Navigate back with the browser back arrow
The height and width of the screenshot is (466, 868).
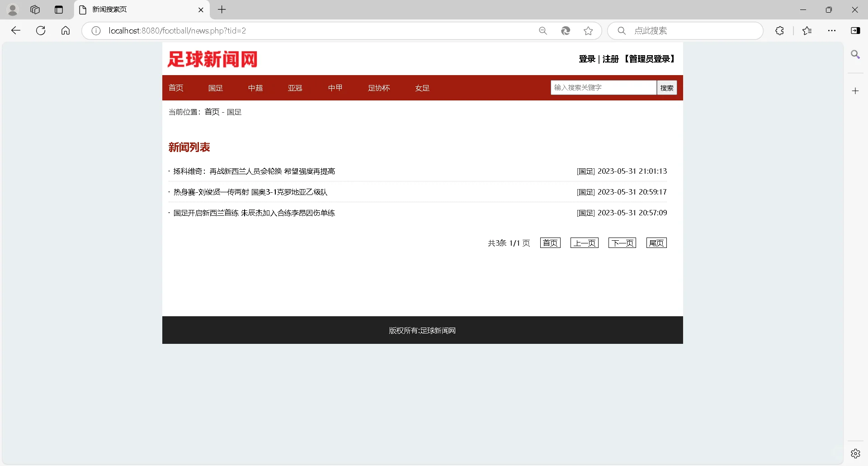16,30
